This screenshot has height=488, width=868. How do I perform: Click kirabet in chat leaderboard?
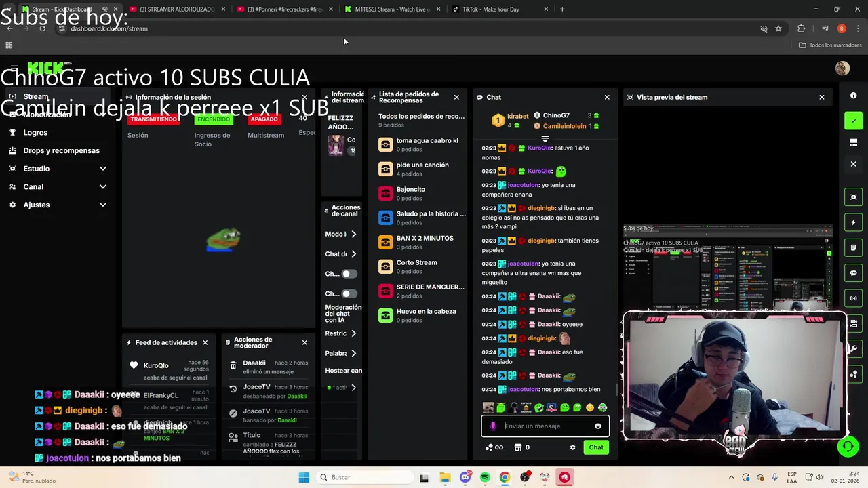517,116
